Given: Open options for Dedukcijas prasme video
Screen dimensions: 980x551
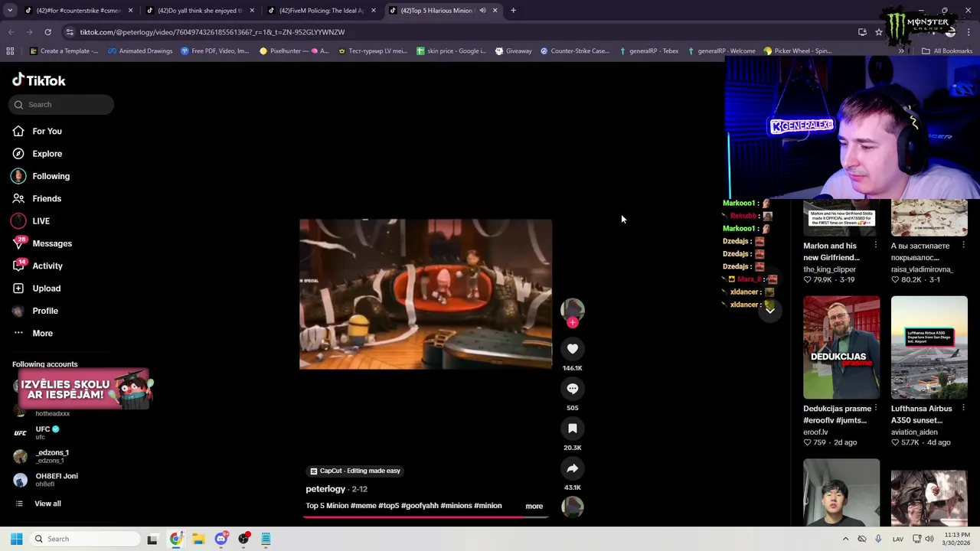Looking at the screenshot, I should coord(875,409).
